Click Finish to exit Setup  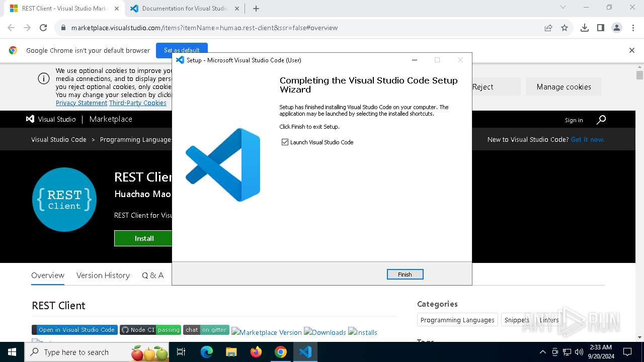pos(405,275)
